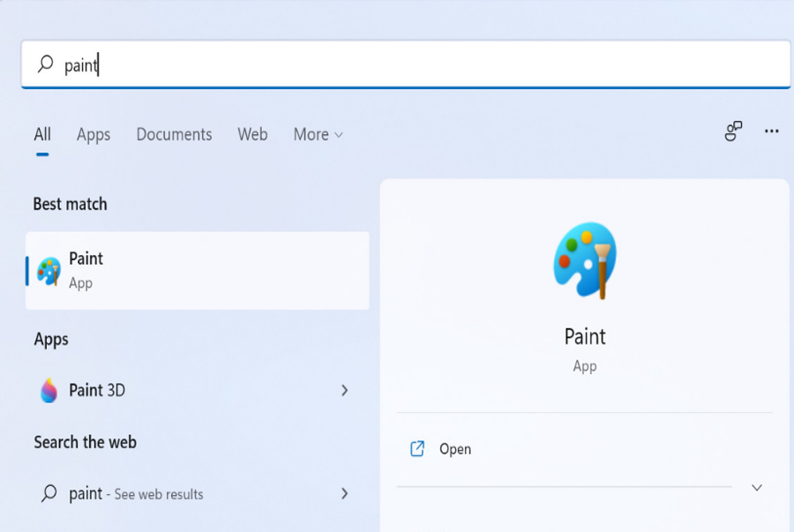Click the Paint palette icon under Best match

(x=49, y=271)
